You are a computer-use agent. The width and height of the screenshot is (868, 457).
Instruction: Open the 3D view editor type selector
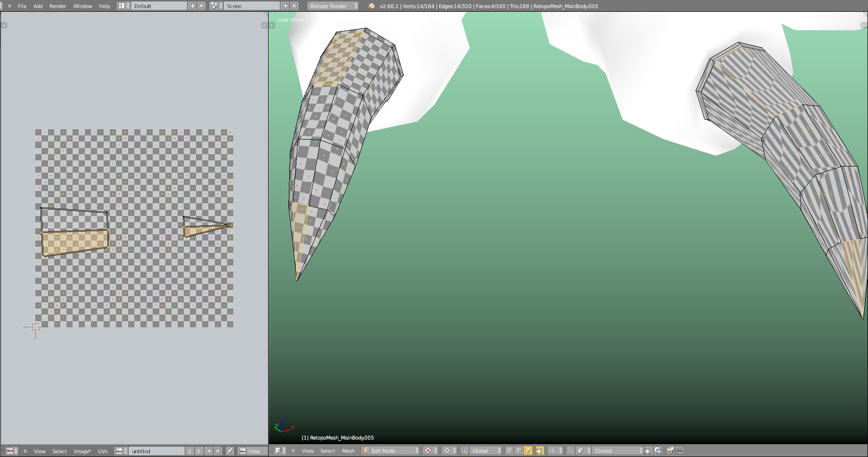(280, 450)
